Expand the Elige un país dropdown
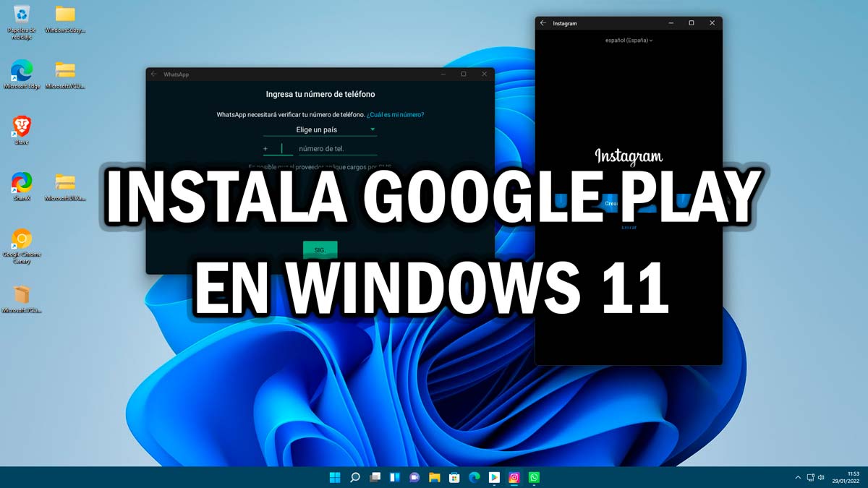The image size is (868, 488). (x=320, y=129)
